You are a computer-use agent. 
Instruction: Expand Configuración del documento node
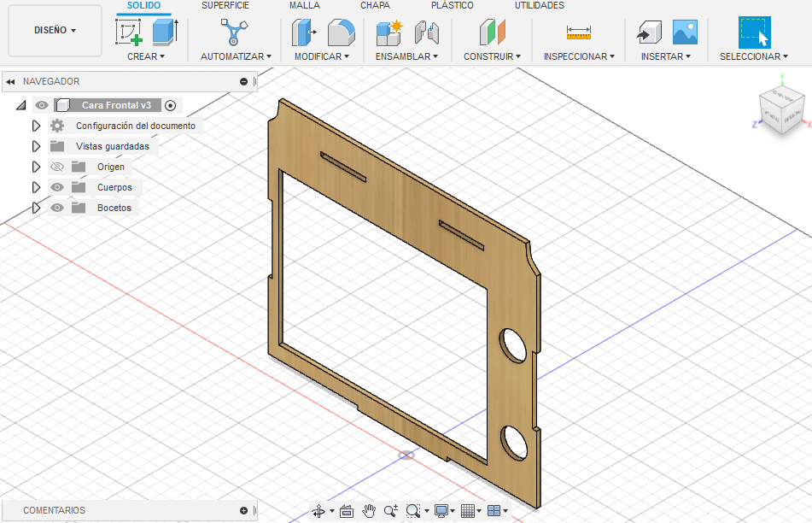36,126
